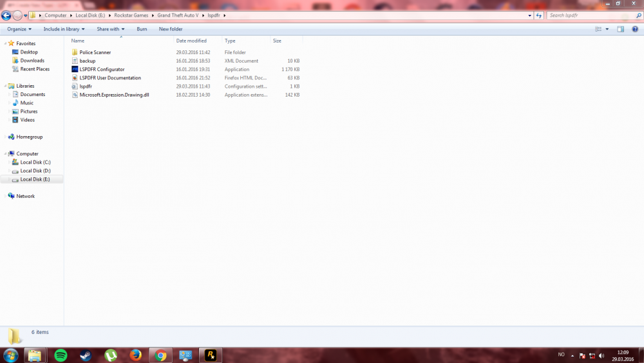Select Local Disk (C:) in the tree
Screen dimensions: 644x363
pos(35,162)
